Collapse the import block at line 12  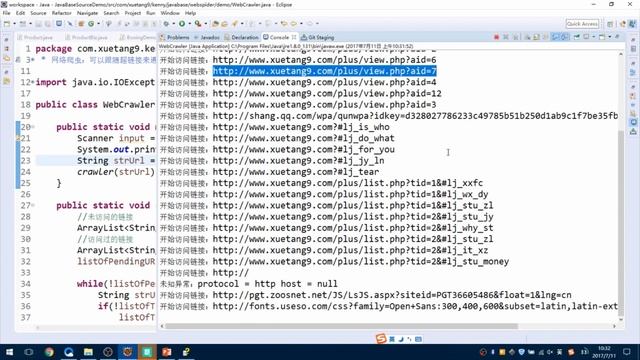pyautogui.click(x=33, y=82)
